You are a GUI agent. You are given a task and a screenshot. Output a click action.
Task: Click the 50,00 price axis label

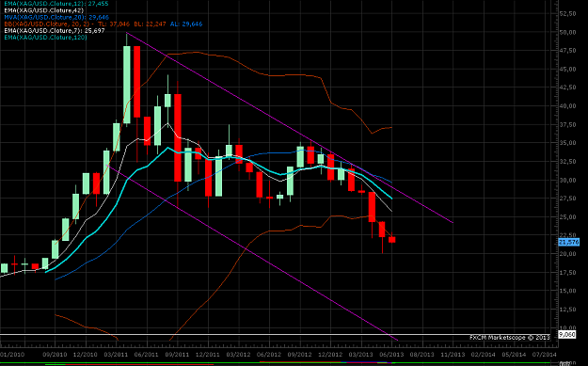coord(567,32)
